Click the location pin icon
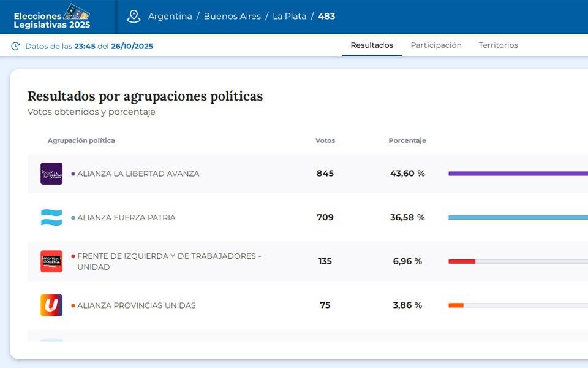The image size is (588, 368). coord(134,17)
